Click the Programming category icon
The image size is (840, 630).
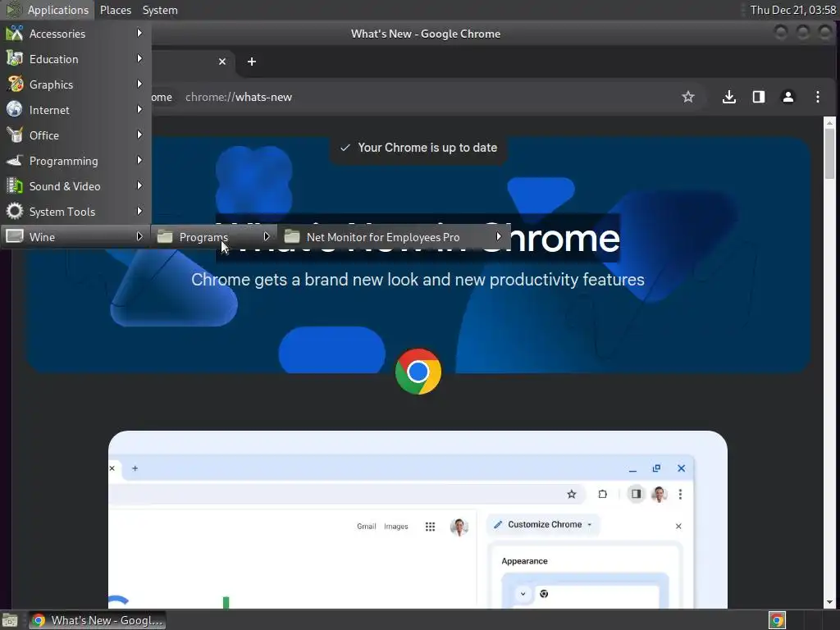pyautogui.click(x=15, y=161)
